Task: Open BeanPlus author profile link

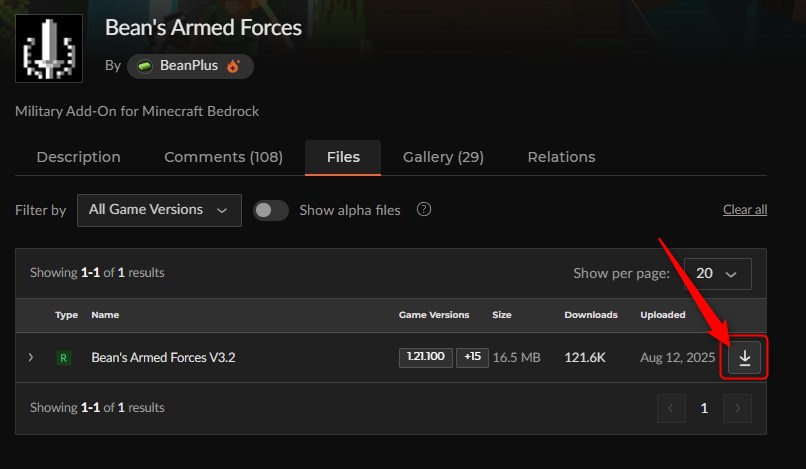Action: pos(189,66)
